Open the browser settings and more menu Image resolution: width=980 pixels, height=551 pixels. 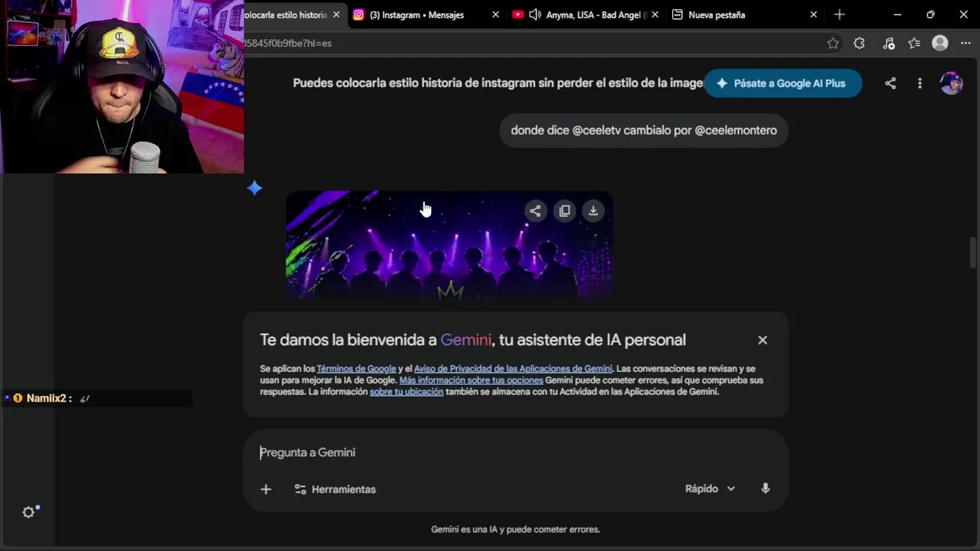[965, 44]
